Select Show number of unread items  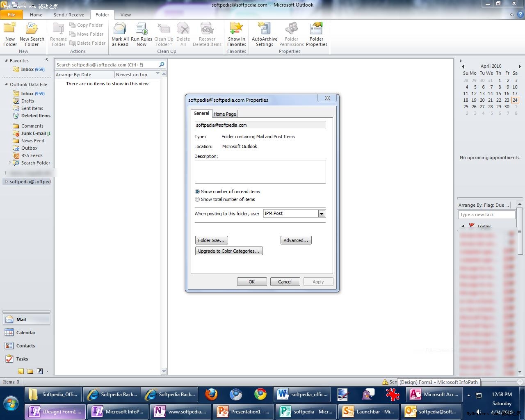[197, 192]
